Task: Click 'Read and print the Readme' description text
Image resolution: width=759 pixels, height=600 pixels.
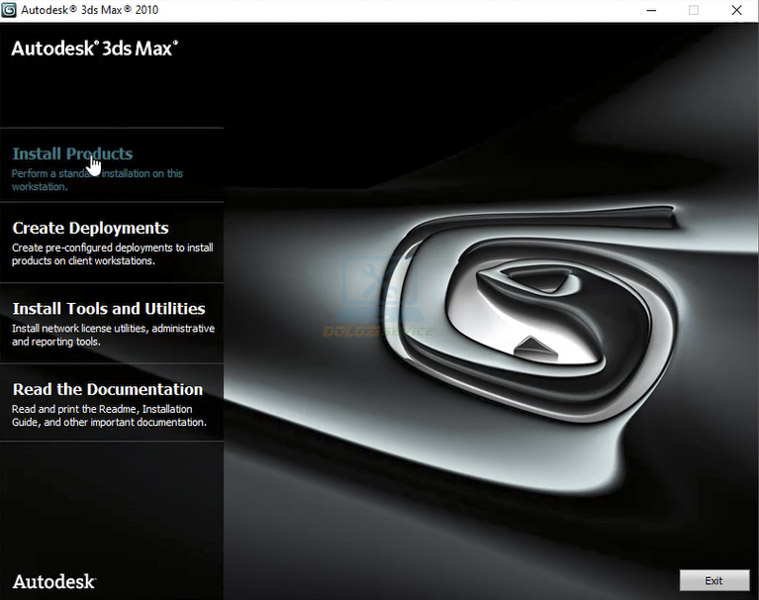Action: [x=109, y=416]
